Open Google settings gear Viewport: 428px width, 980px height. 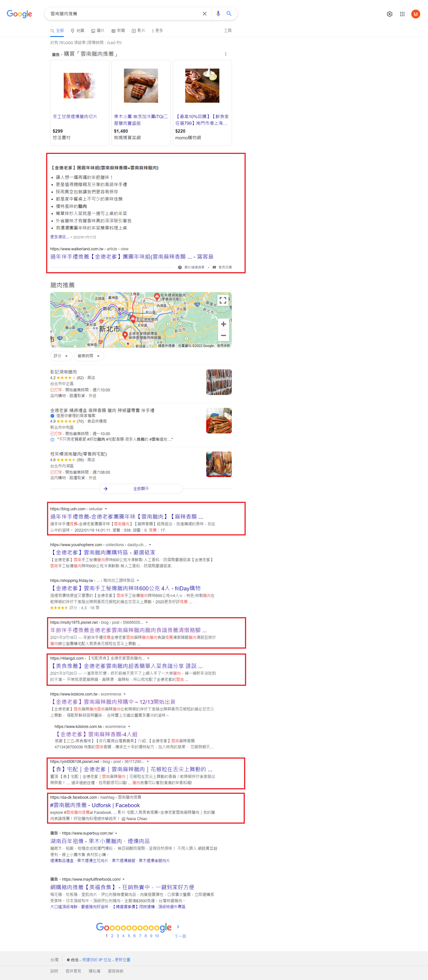tap(389, 14)
